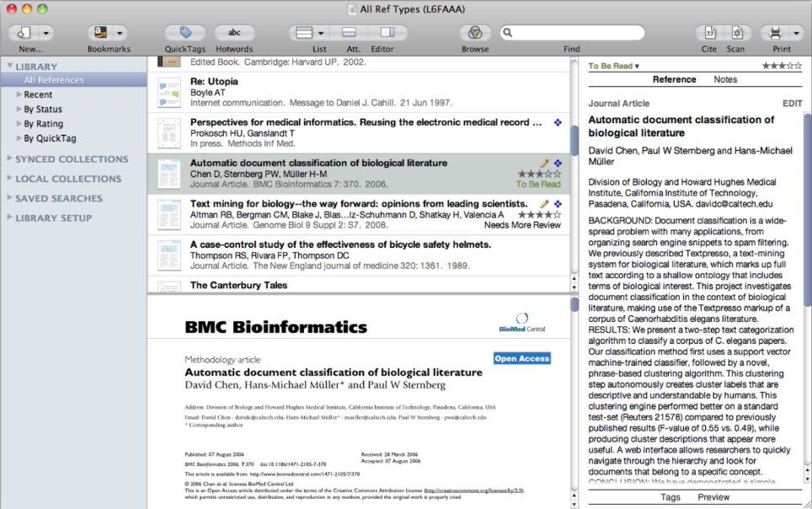Click the Hotwords abc icon
Viewport: 812px width, 509px height.
pyautogui.click(x=234, y=33)
